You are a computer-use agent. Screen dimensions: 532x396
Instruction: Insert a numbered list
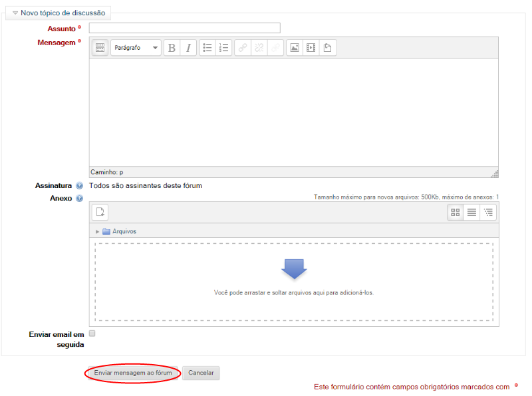(223, 48)
